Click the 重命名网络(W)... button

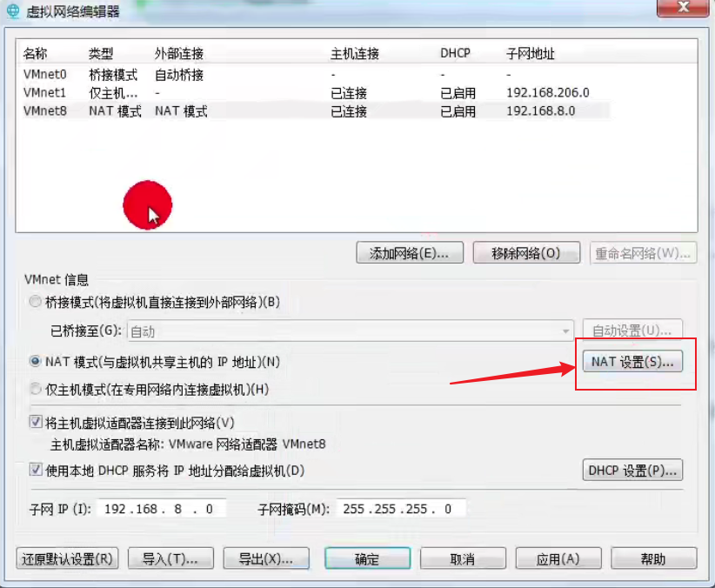[643, 253]
